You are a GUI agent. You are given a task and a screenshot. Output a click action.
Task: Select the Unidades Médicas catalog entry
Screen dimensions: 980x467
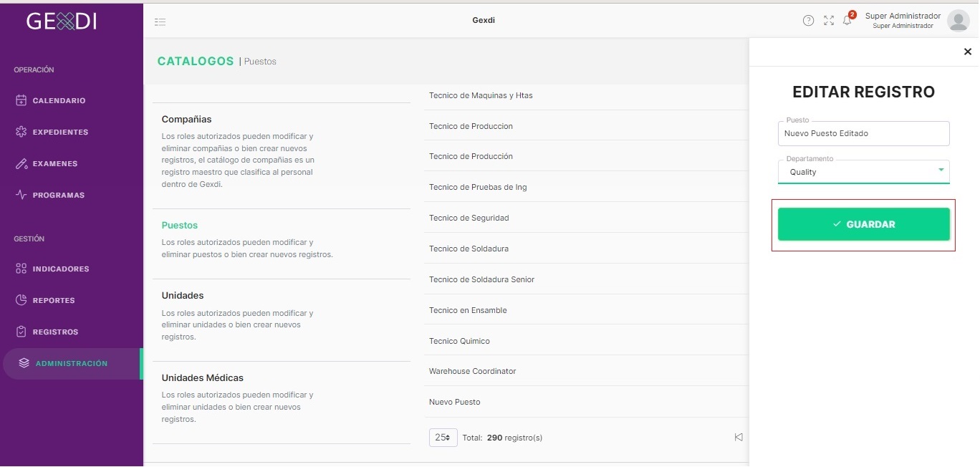tap(281, 403)
